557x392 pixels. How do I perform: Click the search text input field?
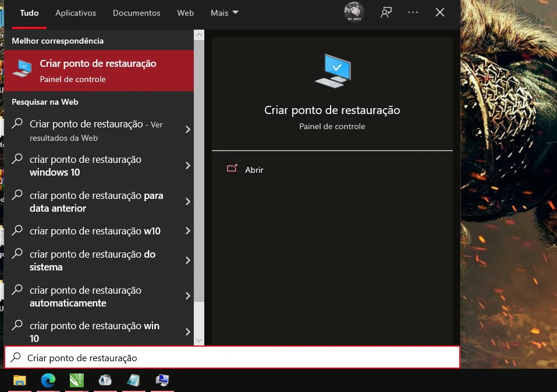232,357
